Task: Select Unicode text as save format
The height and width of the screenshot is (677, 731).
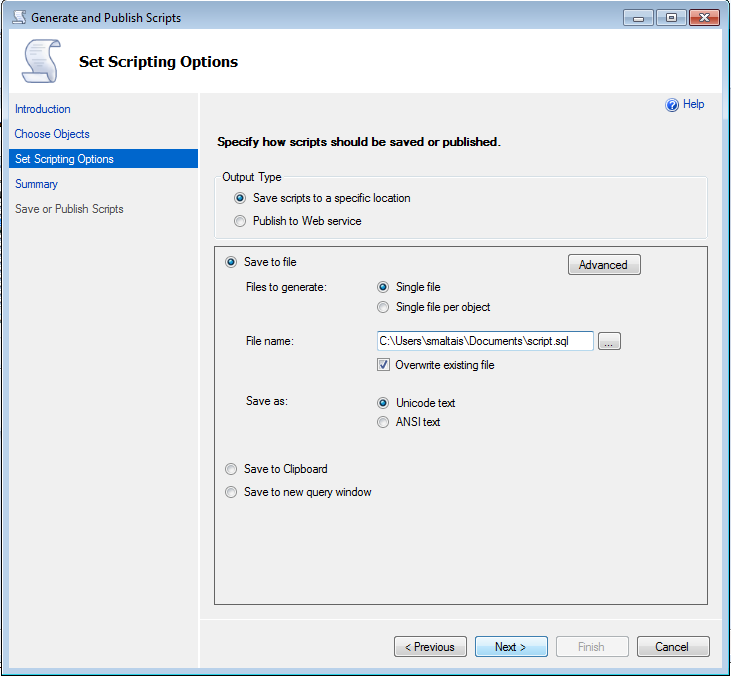Action: click(383, 403)
